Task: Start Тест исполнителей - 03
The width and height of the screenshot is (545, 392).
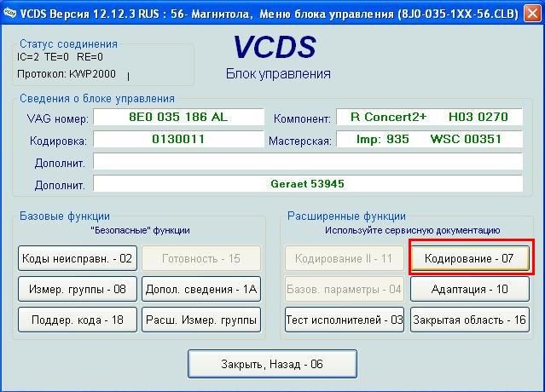Action: (345, 320)
